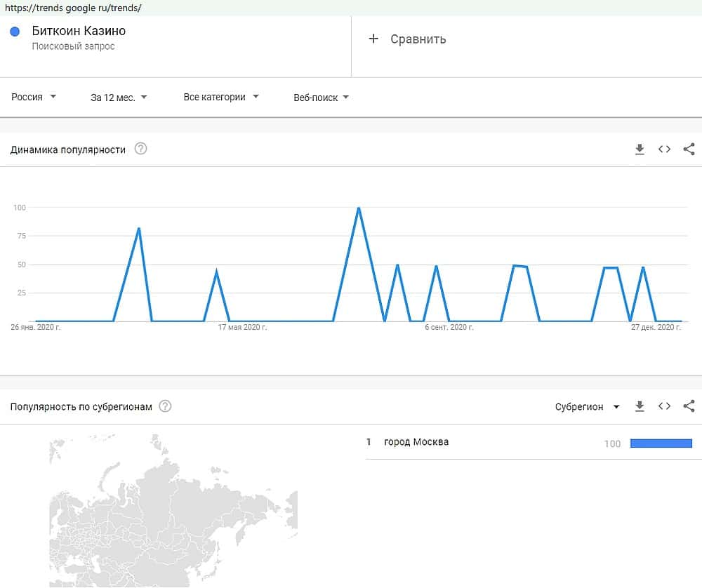Share the subregion popularity section

pyautogui.click(x=689, y=406)
